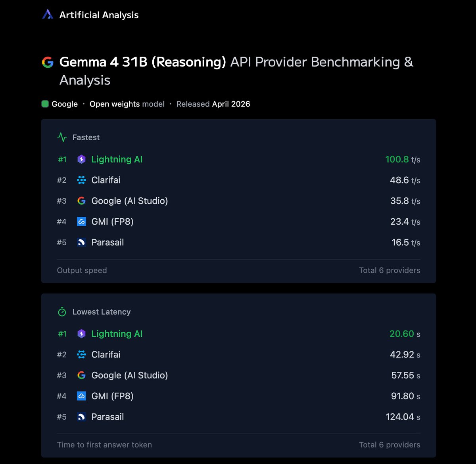Click the 16.5 t/s speed value
Image resolution: width=476 pixels, height=464 pixels.
[406, 243]
